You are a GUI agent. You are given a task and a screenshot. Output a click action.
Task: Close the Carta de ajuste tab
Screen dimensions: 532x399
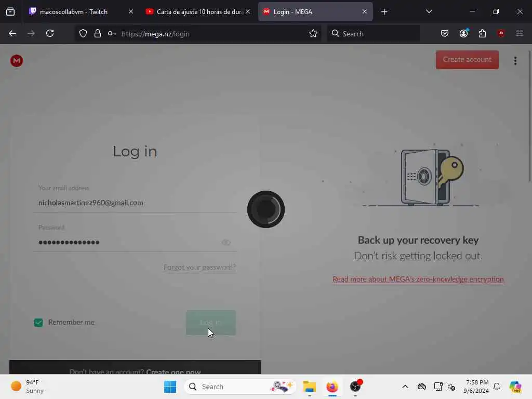[x=248, y=12]
